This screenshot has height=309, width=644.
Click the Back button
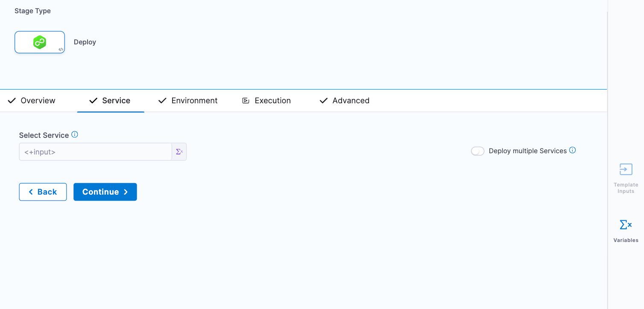click(43, 192)
